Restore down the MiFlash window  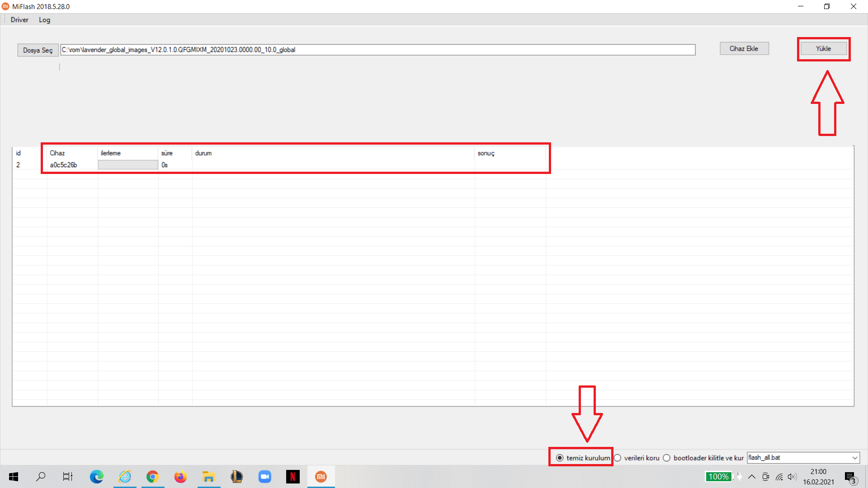coord(827,6)
